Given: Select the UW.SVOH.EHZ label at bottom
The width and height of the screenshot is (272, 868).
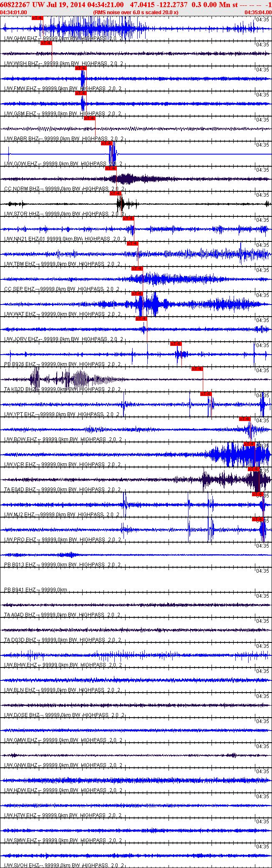Looking at the screenshot, I should pyautogui.click(x=22, y=865).
